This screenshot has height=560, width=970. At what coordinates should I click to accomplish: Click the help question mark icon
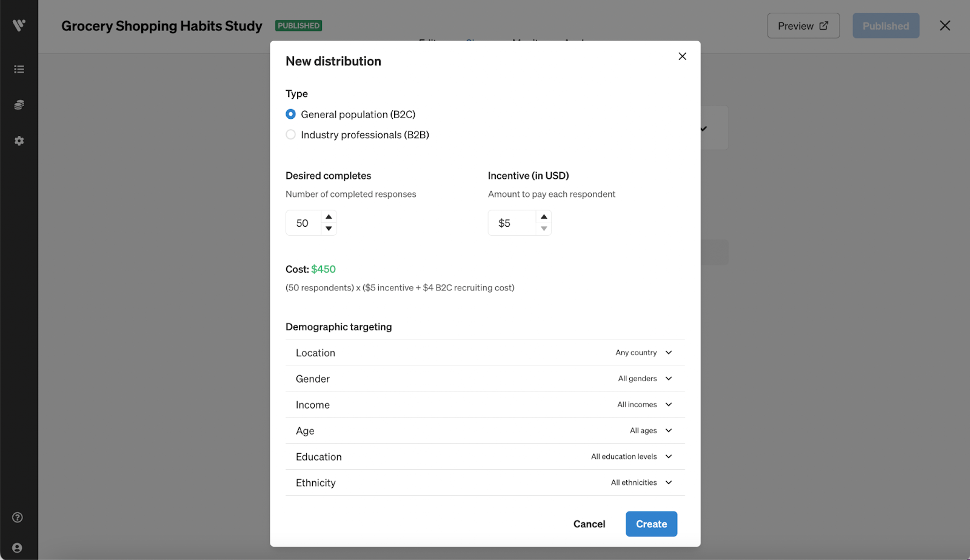(18, 518)
